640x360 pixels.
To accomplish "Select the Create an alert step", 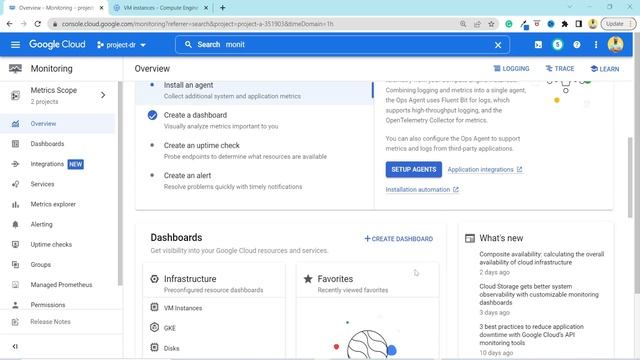I will click(254, 181).
